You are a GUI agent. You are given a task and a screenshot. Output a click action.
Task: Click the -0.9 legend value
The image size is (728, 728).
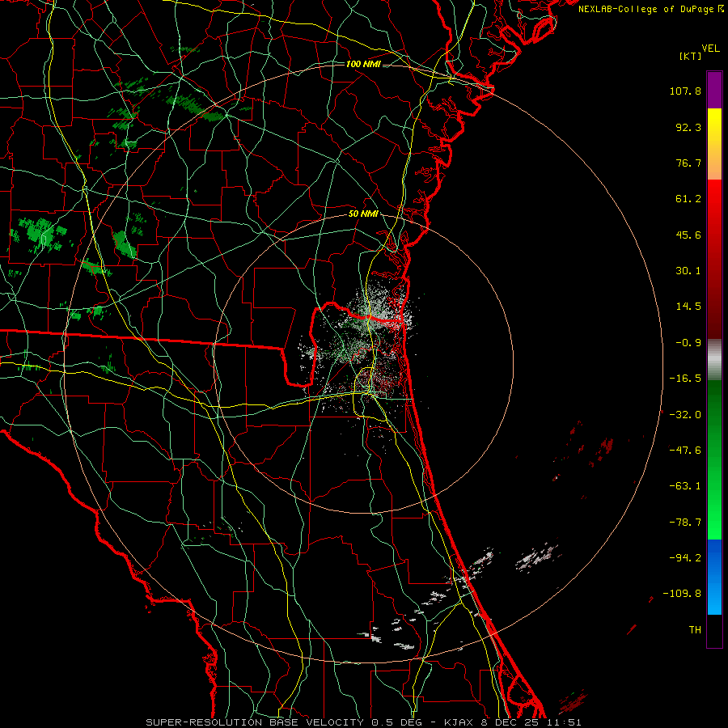(x=688, y=343)
